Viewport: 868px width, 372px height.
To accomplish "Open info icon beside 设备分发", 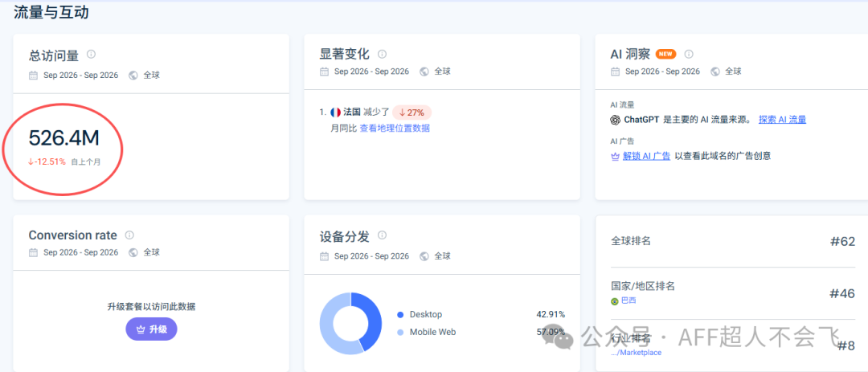I will tap(382, 235).
